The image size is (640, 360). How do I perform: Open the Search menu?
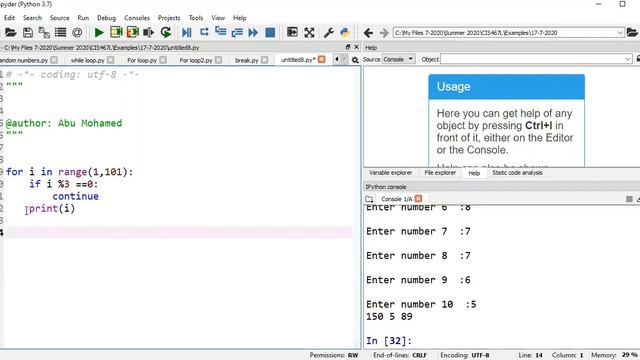click(x=32, y=18)
